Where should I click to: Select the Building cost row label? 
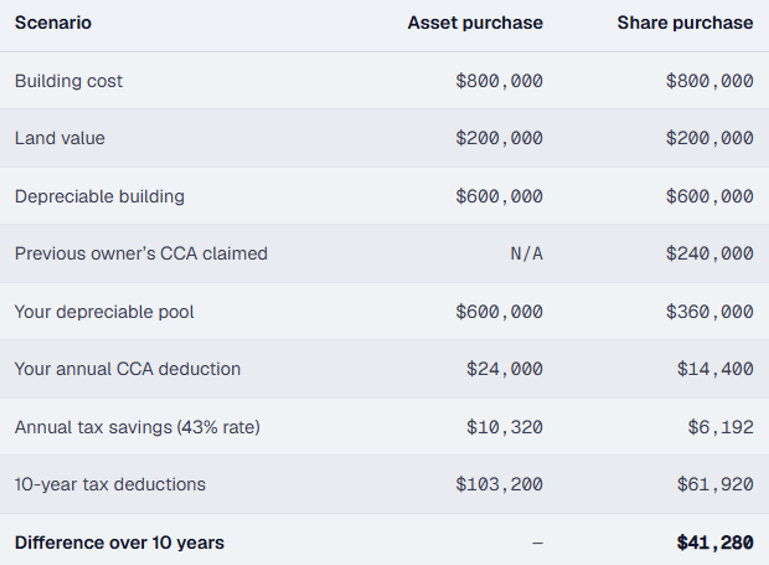tap(69, 81)
